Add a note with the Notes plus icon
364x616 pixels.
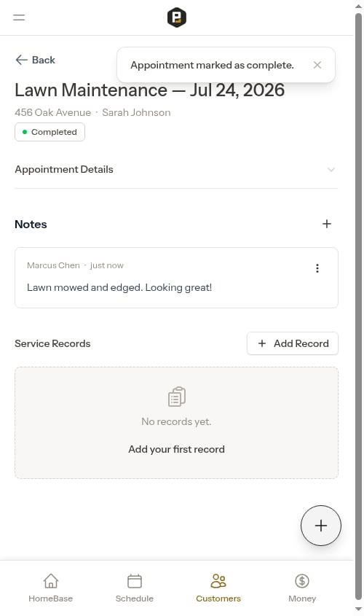327,224
